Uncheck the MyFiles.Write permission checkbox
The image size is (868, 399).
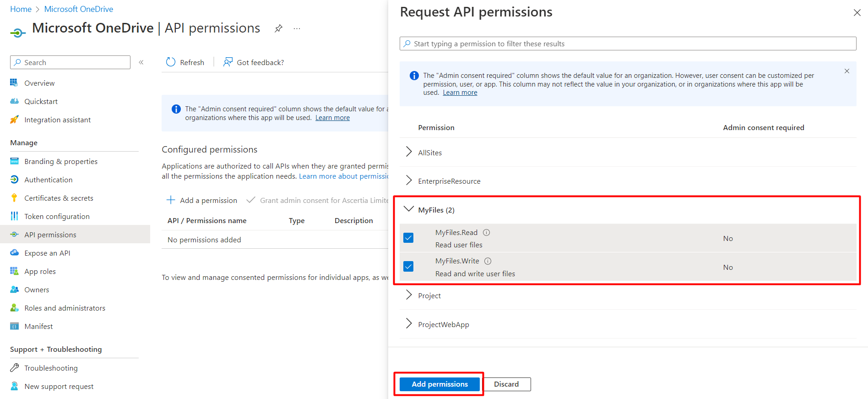tap(408, 267)
